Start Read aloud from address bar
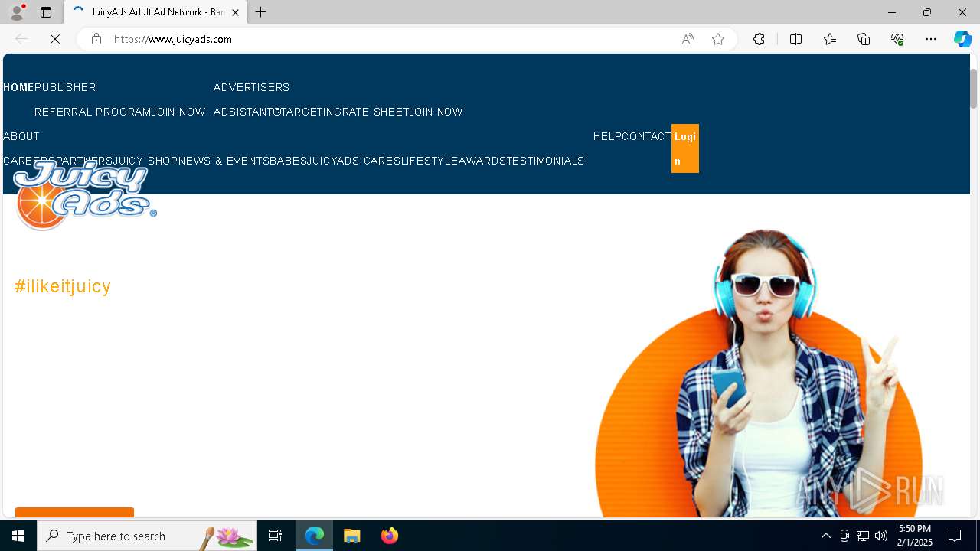The width and height of the screenshot is (980, 551). tap(688, 39)
